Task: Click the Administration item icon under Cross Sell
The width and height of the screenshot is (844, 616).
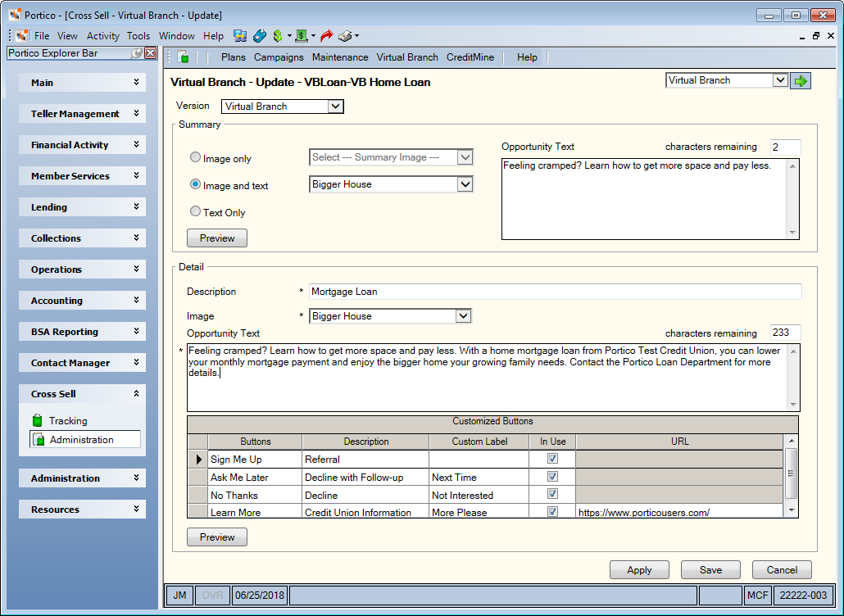Action: [x=39, y=440]
